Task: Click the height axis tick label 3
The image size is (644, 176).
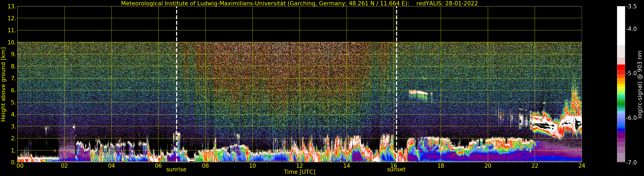Action: [x=13, y=126]
